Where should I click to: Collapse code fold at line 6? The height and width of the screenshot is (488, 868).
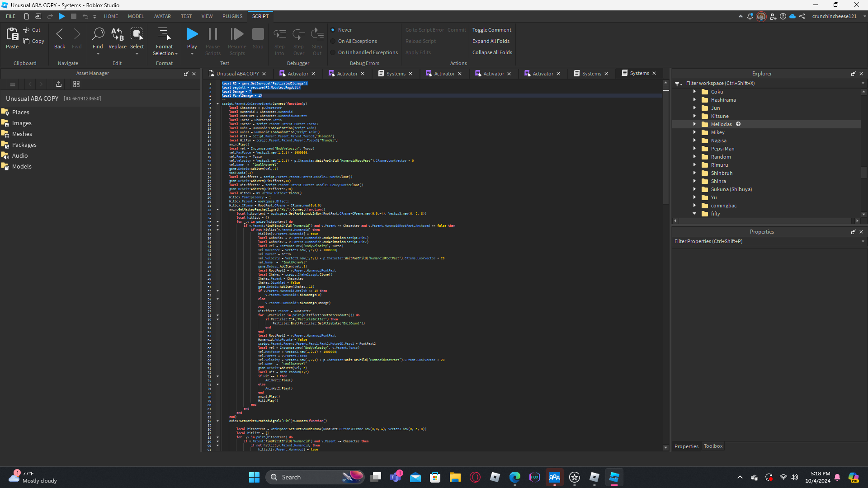(217, 104)
